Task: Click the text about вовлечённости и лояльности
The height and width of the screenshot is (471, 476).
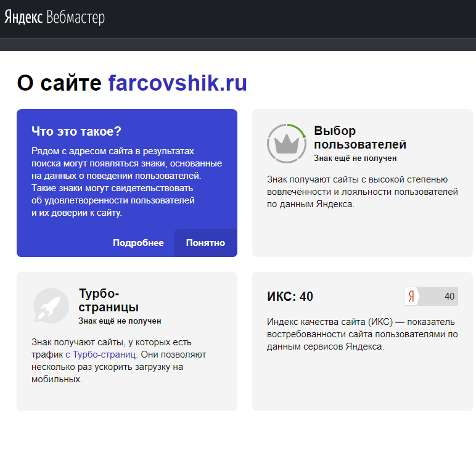Action: click(362, 192)
